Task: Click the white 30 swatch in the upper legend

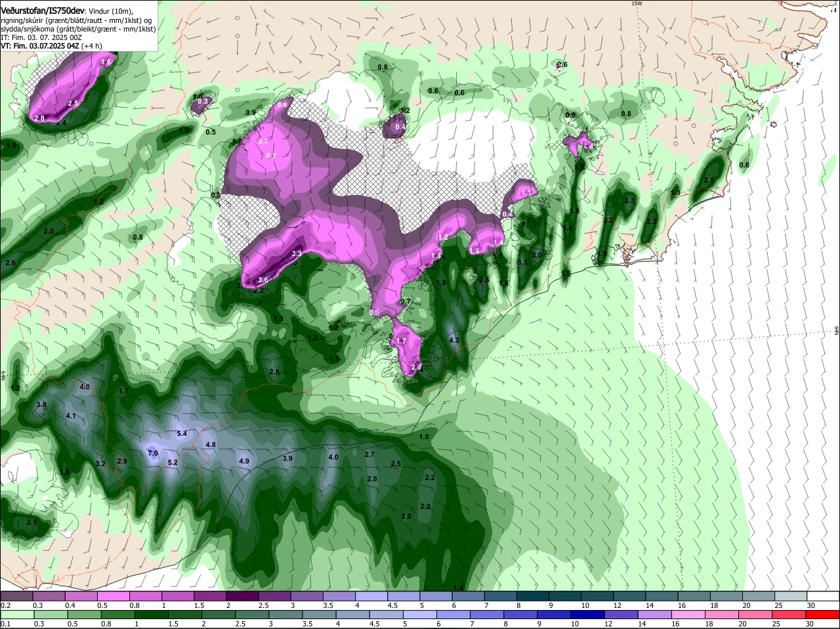Action: [823, 596]
